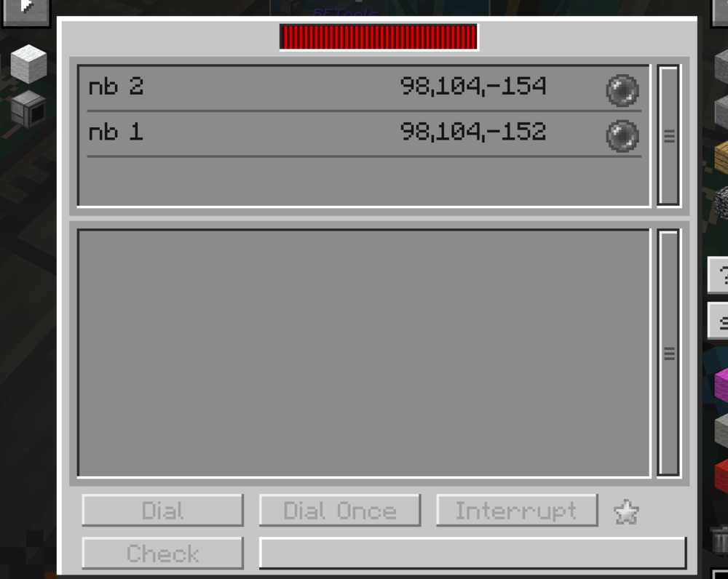Click the Dial Once button
This screenshot has height=579, width=728.
(x=340, y=511)
